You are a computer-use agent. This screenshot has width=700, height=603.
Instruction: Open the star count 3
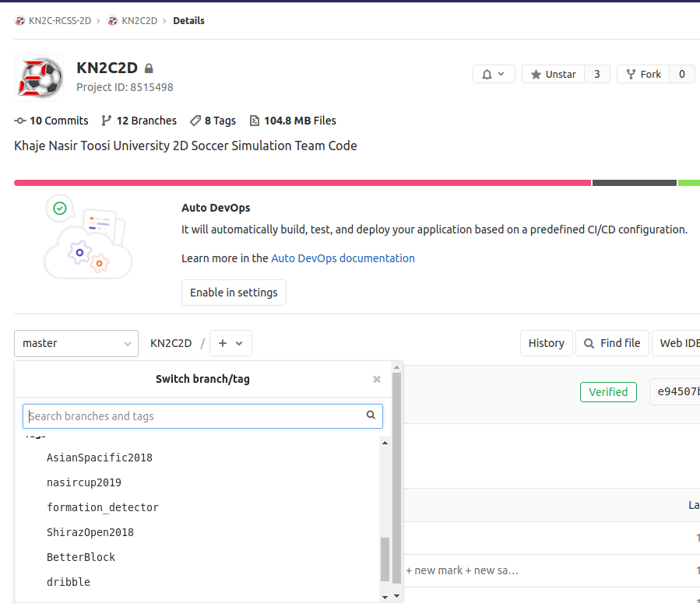pyautogui.click(x=597, y=74)
